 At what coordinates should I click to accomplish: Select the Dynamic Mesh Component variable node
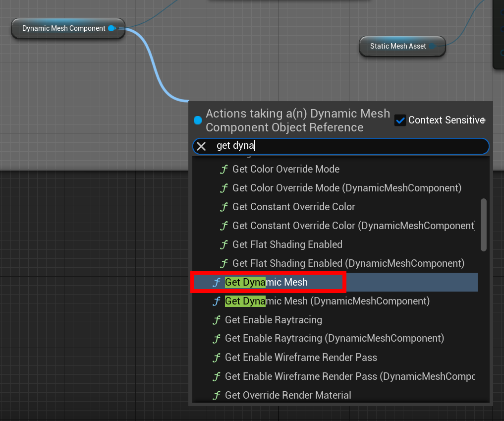(68, 28)
